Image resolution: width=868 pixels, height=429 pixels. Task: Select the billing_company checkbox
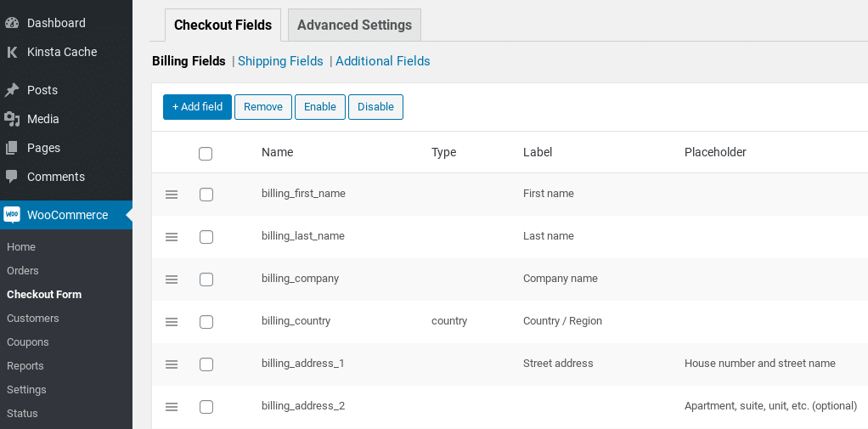206,279
